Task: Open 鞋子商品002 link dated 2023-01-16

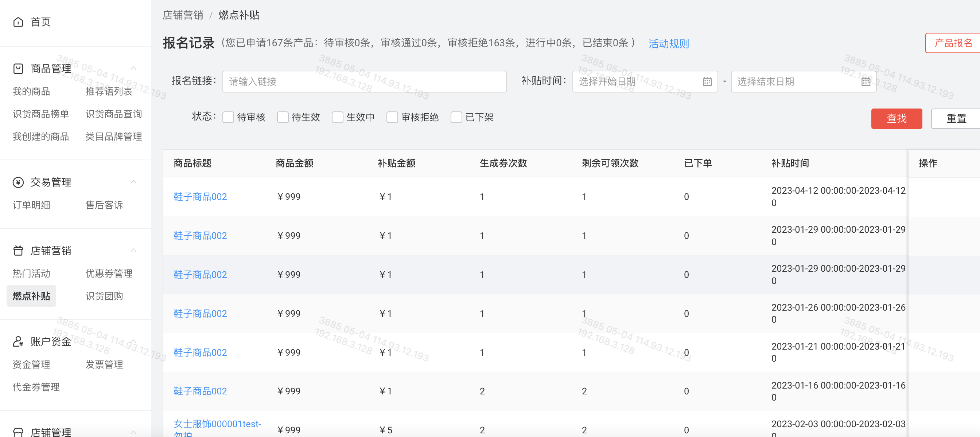Action: point(200,391)
